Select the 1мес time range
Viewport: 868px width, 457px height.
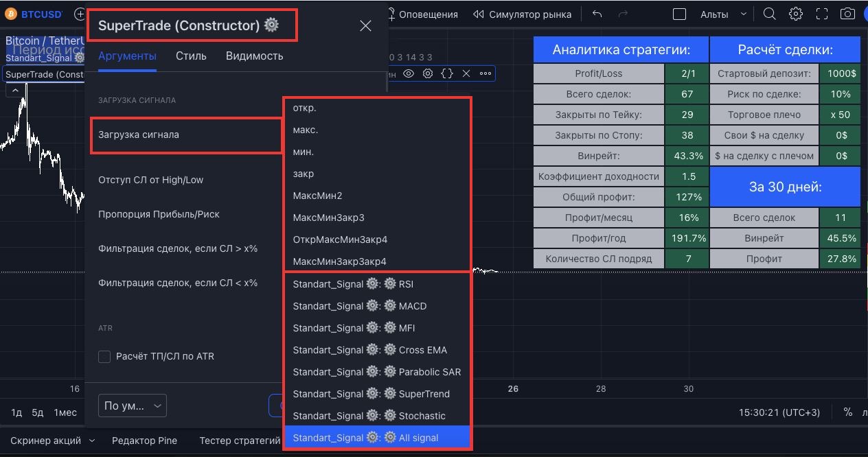(x=65, y=412)
